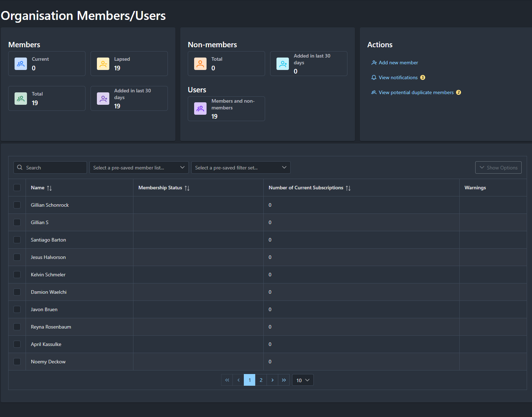Image resolution: width=532 pixels, height=417 pixels.
Task: Click the person-plus icon beside Add new member
Action: pos(374,63)
